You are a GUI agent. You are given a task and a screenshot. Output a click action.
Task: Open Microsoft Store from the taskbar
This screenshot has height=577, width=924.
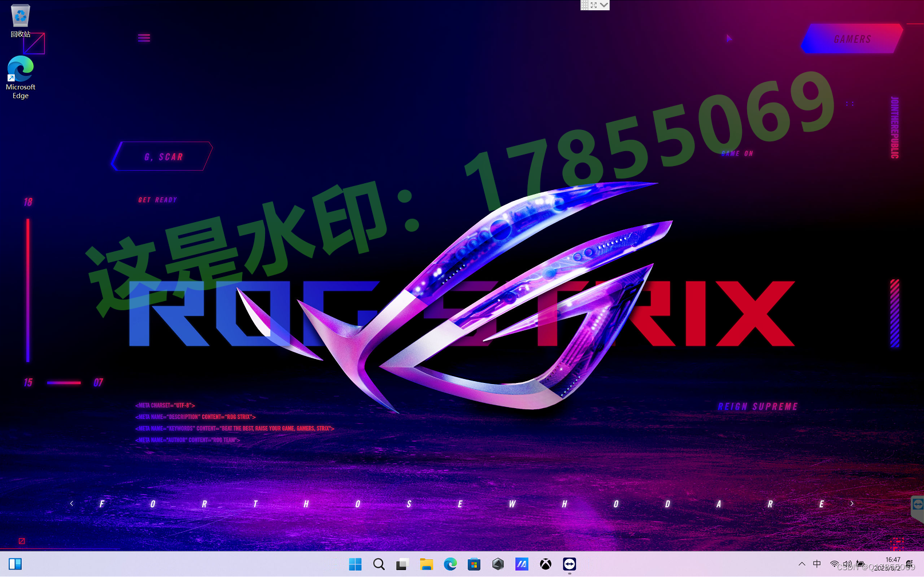pos(474,564)
